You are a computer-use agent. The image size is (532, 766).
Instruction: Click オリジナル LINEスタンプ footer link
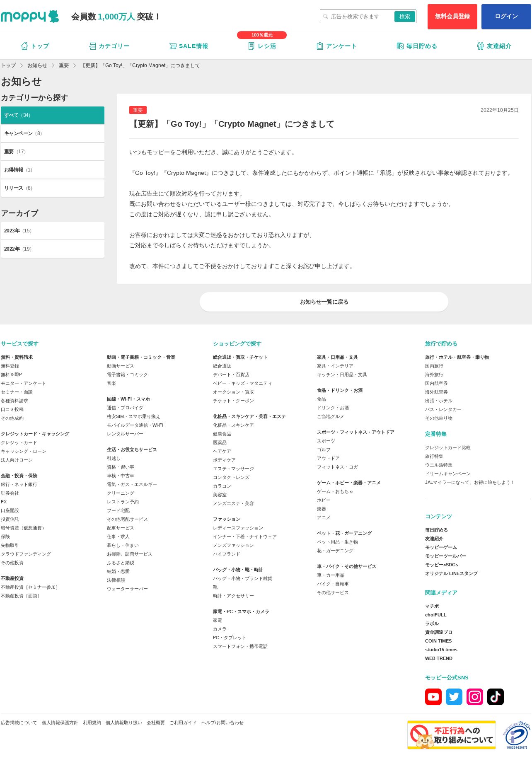(x=452, y=573)
